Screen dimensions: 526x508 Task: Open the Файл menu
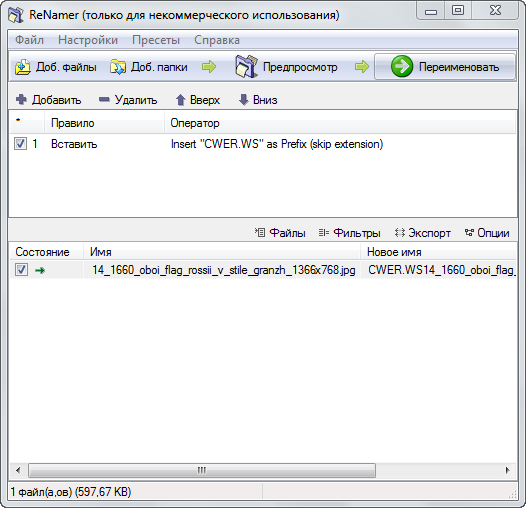click(x=30, y=40)
